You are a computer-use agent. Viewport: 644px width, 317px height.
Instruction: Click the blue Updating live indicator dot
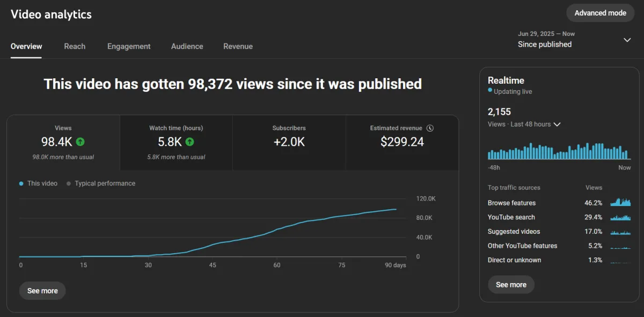click(490, 91)
